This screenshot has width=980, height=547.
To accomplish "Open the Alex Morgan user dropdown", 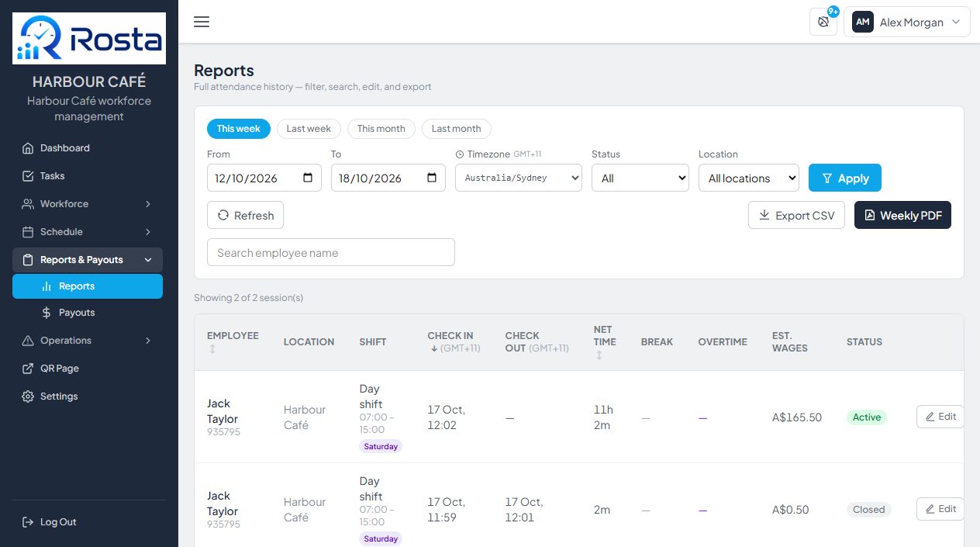I will pyautogui.click(x=907, y=23).
